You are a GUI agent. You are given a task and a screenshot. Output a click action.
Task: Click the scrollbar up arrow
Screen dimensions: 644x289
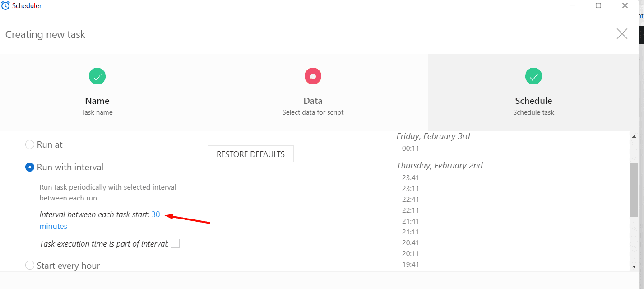[x=634, y=135]
